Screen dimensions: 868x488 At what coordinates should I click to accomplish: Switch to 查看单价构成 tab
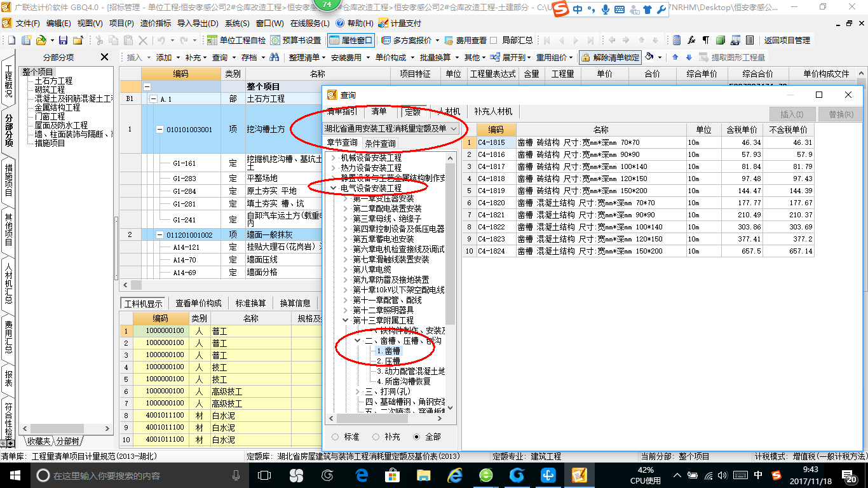tap(198, 303)
